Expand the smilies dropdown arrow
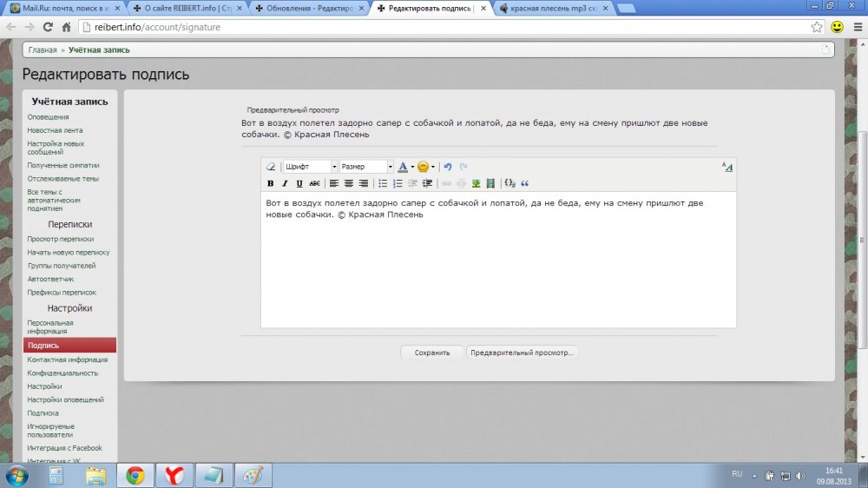868x488 pixels. pos(433,167)
